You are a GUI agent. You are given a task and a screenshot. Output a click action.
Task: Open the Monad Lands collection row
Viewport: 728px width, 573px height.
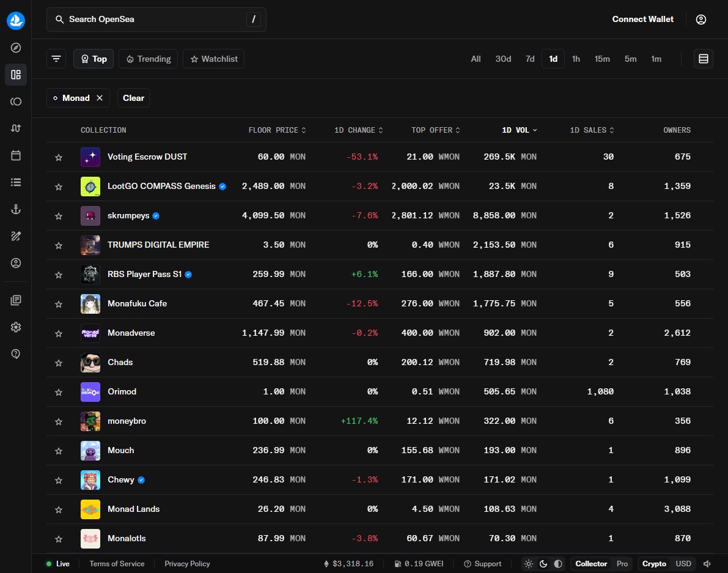(380, 509)
